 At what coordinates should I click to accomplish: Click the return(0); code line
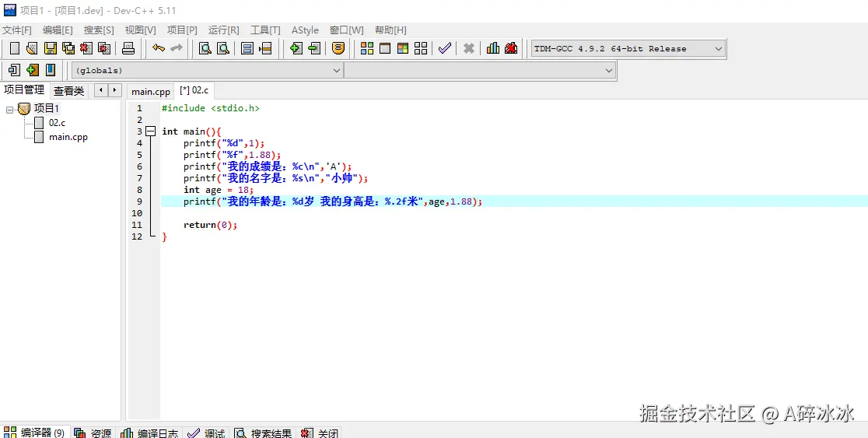point(210,225)
